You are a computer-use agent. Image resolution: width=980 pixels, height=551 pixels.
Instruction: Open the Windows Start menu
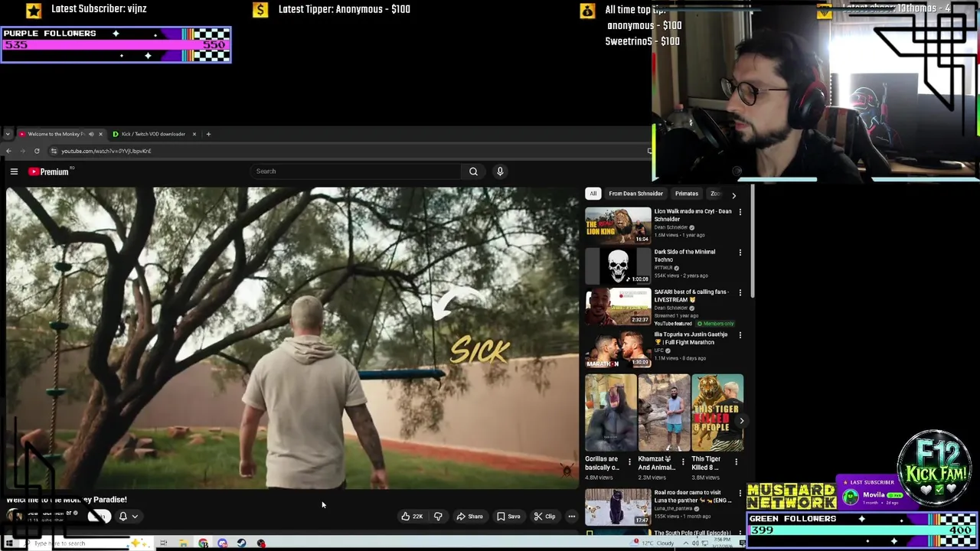(x=8, y=543)
